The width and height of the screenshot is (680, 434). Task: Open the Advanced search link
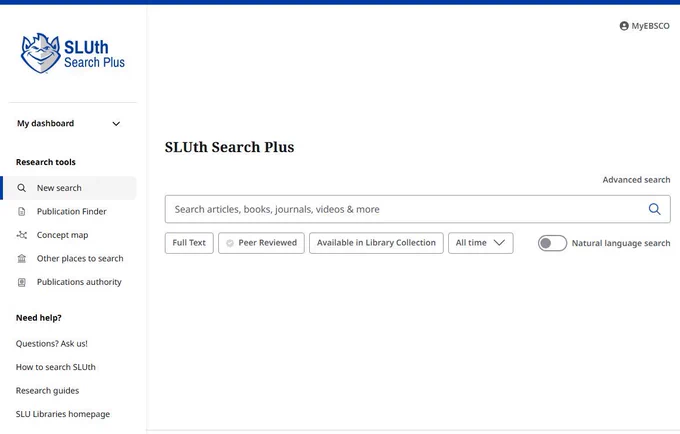pos(636,179)
